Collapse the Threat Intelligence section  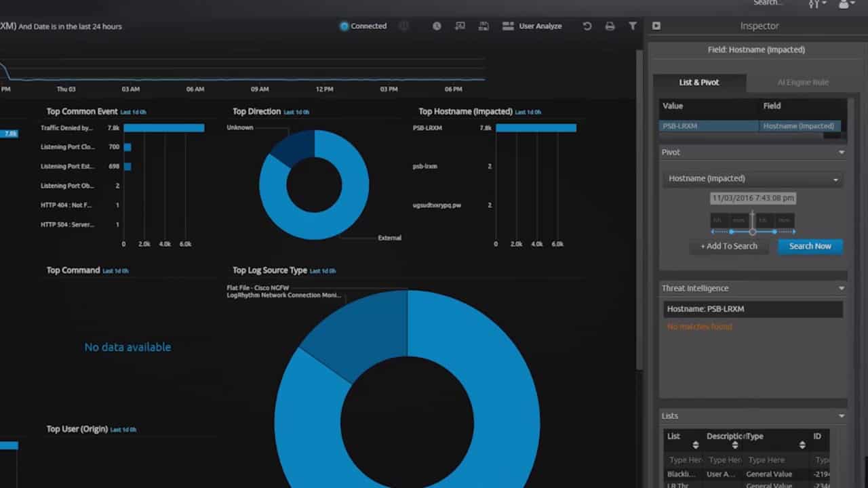click(842, 288)
